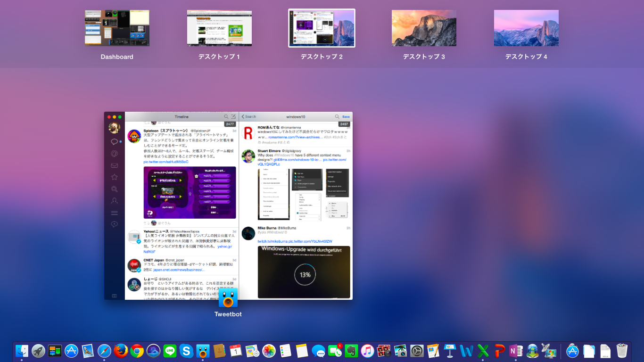Screen dimensions: 644x362
Task: Switch to デスクトップ 3 space
Action: coord(424,28)
